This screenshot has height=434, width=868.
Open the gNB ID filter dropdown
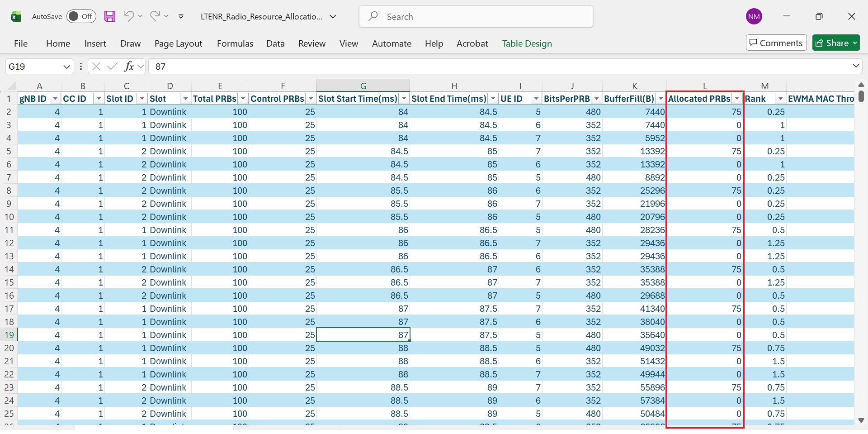pyautogui.click(x=55, y=98)
